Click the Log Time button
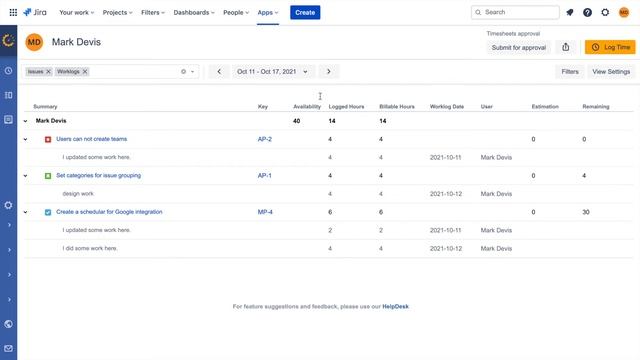Screen dimensions: 640x360 [610, 47]
